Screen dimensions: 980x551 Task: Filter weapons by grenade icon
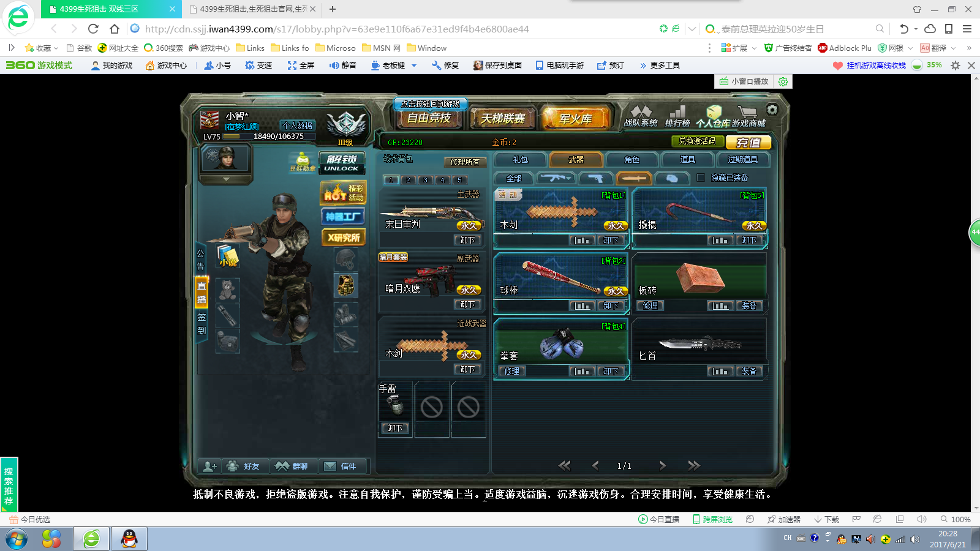[x=672, y=178]
